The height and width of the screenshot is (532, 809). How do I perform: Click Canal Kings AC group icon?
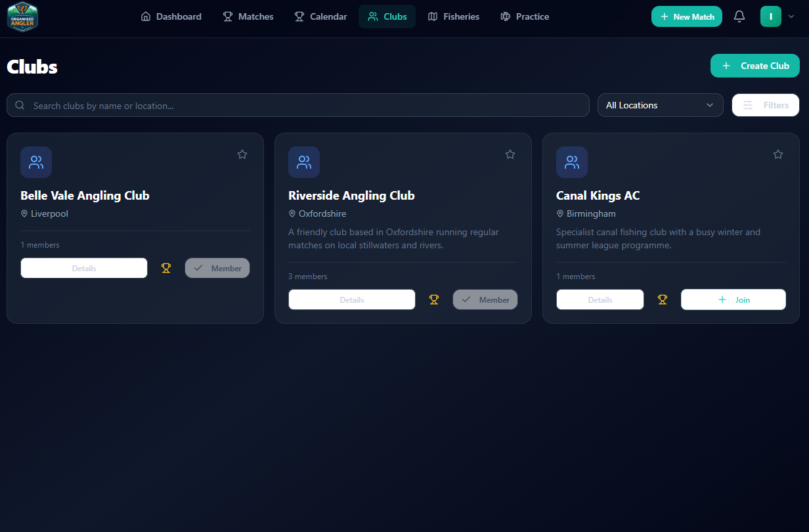pos(572,162)
